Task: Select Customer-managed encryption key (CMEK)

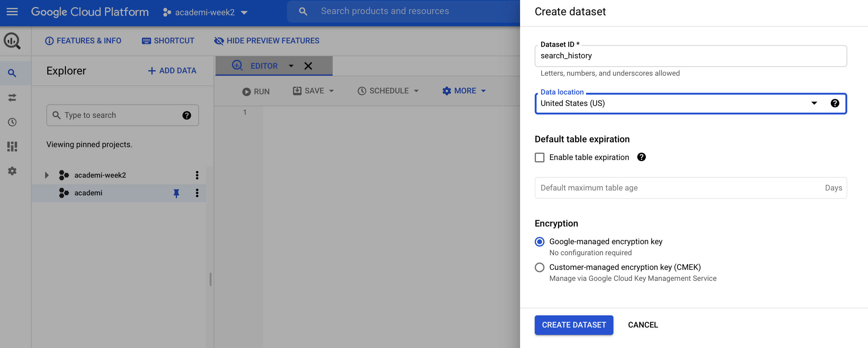Action: 540,267
